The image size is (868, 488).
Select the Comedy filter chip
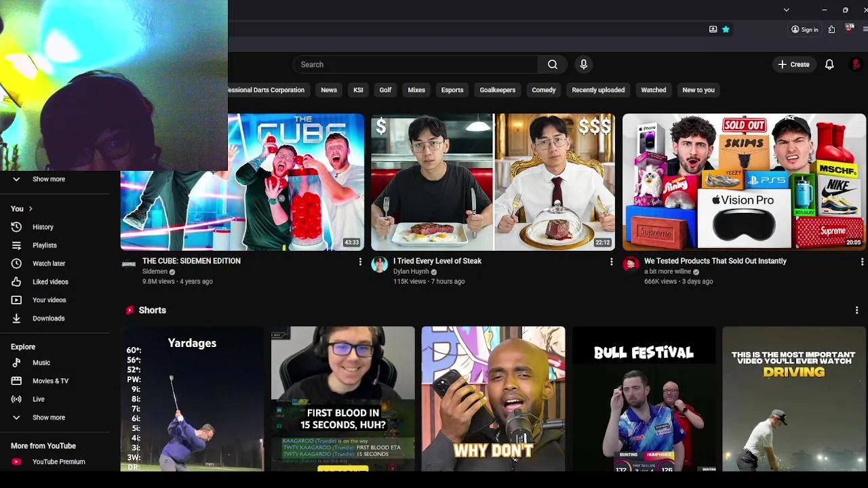click(x=544, y=90)
